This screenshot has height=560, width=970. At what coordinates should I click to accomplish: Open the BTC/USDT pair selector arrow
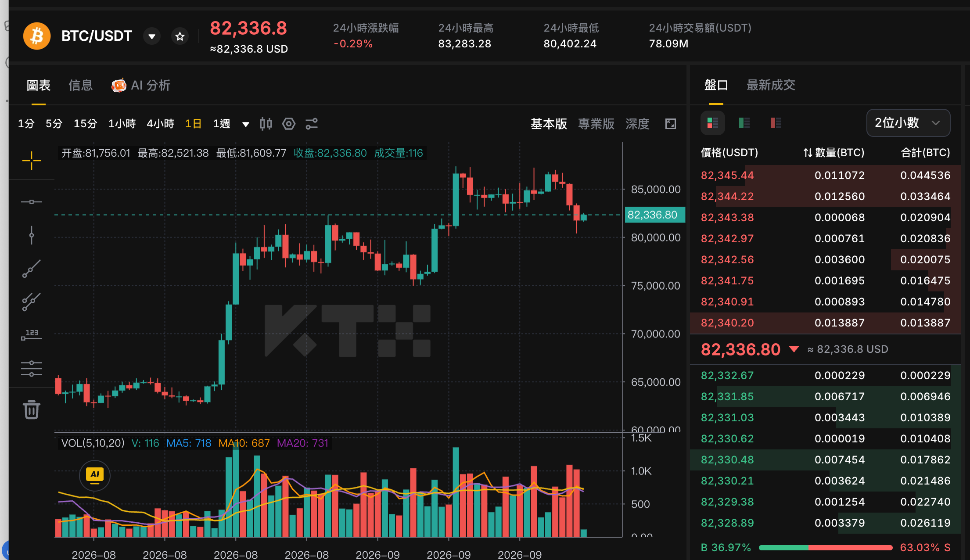[152, 36]
